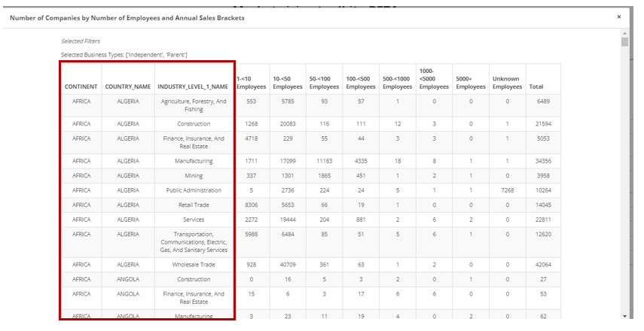Click the 5000+ Employees column header

coord(471,83)
